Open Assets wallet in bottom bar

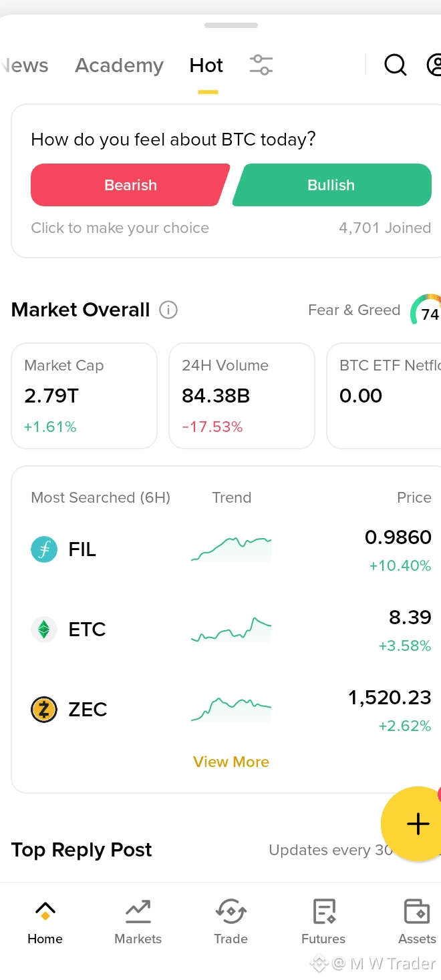[x=417, y=921]
